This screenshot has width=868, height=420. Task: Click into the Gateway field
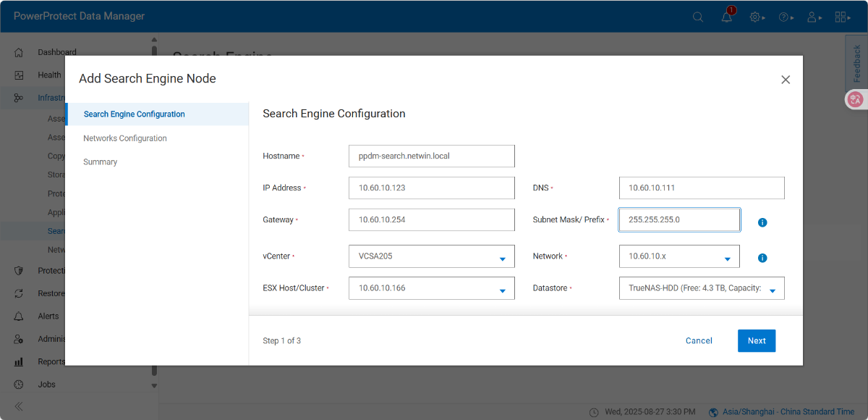(x=432, y=219)
